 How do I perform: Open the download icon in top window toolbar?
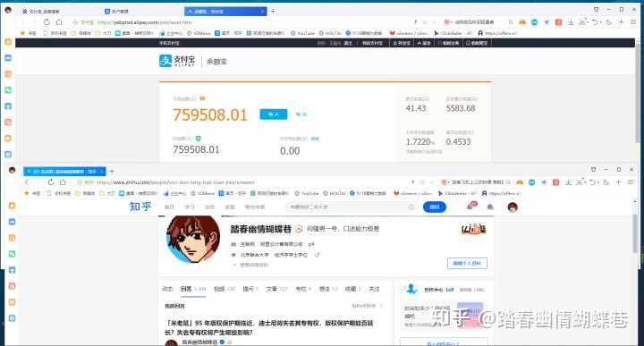click(571, 22)
